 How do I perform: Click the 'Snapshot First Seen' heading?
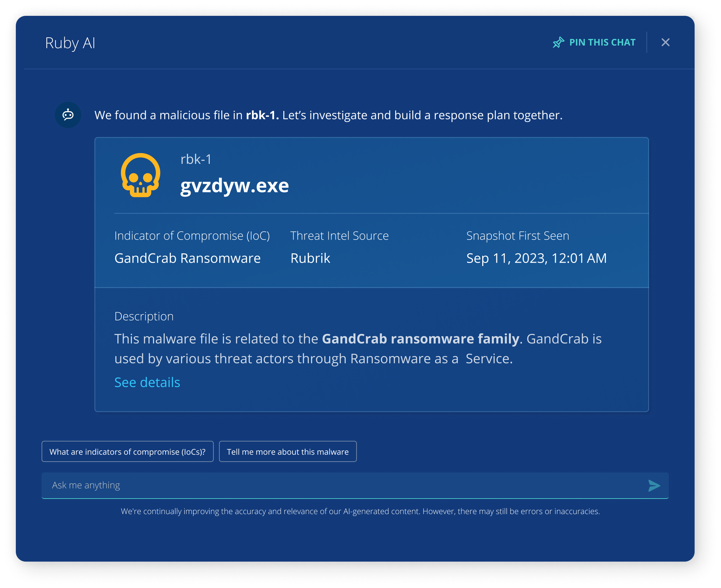[x=517, y=236]
